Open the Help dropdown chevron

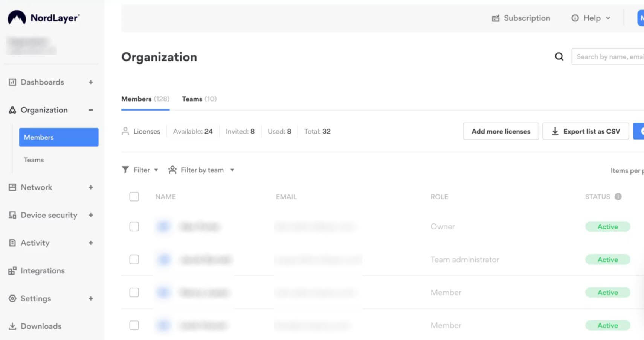(x=608, y=18)
